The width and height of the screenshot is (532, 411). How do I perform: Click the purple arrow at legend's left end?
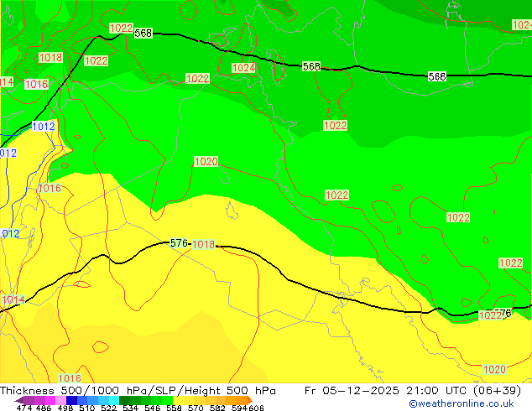[x=19, y=401]
